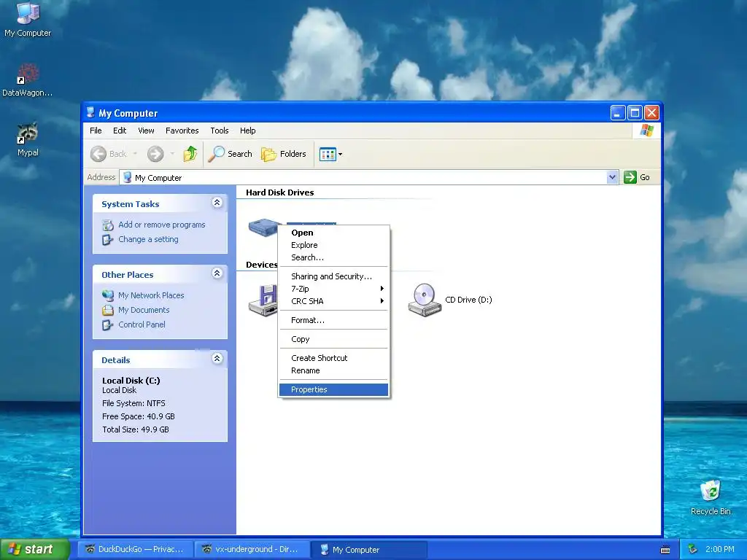Launch DataWagon desktop shortcut
Viewport: 747px width, 560px height.
pyautogui.click(x=28, y=80)
